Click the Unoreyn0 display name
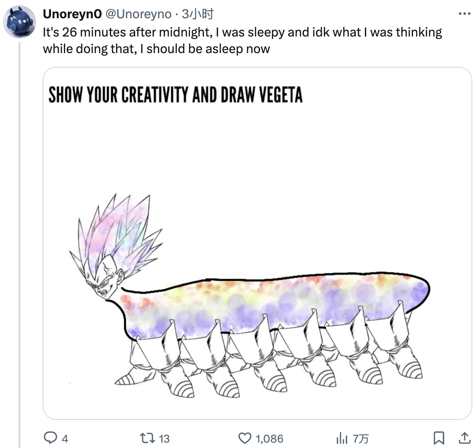This screenshot has width=476, height=448. [x=72, y=14]
